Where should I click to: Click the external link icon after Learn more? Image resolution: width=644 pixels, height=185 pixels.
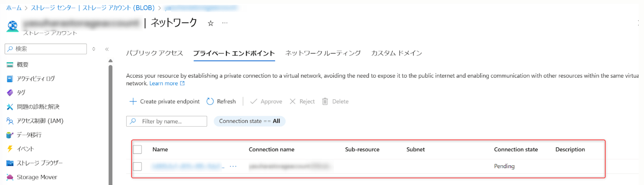(182, 83)
